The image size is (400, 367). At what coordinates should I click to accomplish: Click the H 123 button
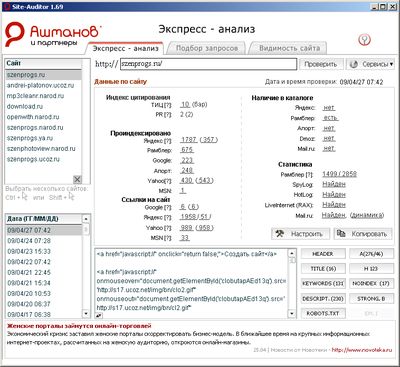point(371,268)
